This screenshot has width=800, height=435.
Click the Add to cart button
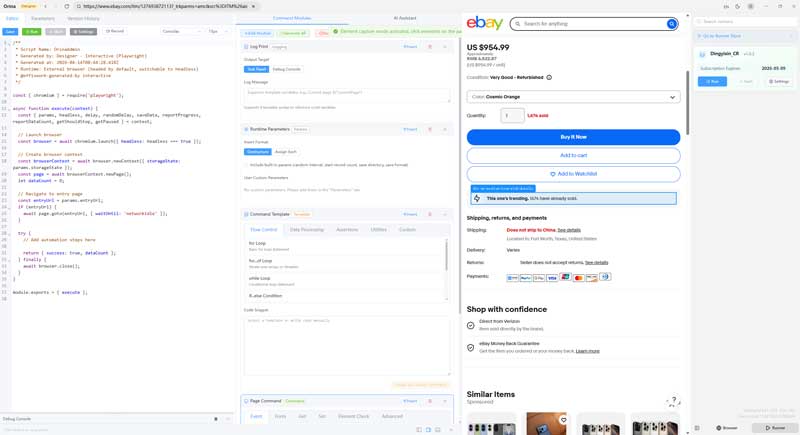click(573, 155)
